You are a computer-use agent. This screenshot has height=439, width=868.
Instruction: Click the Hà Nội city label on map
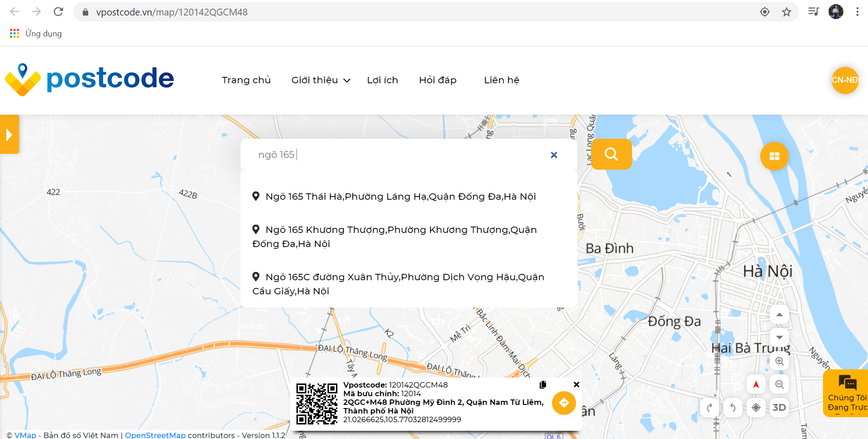click(768, 272)
